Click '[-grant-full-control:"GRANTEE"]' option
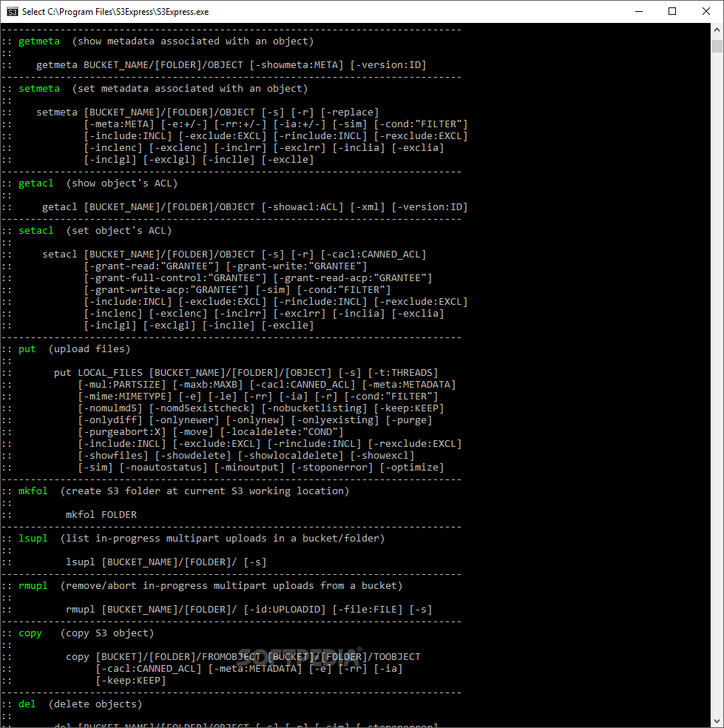Viewport: 724px width, 728px height. 175,278
